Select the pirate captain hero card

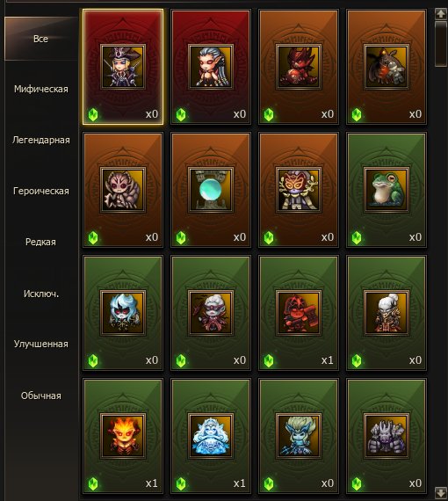123,67
